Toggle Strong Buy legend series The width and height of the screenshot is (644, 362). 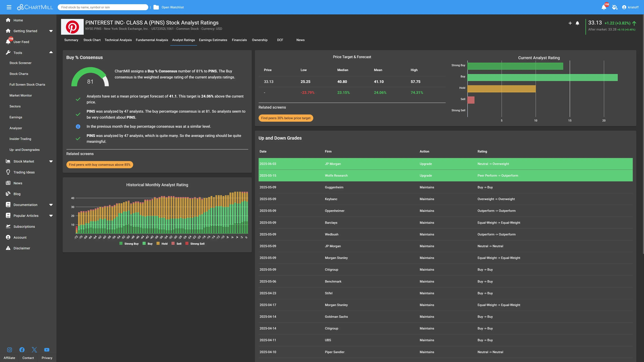(129, 244)
